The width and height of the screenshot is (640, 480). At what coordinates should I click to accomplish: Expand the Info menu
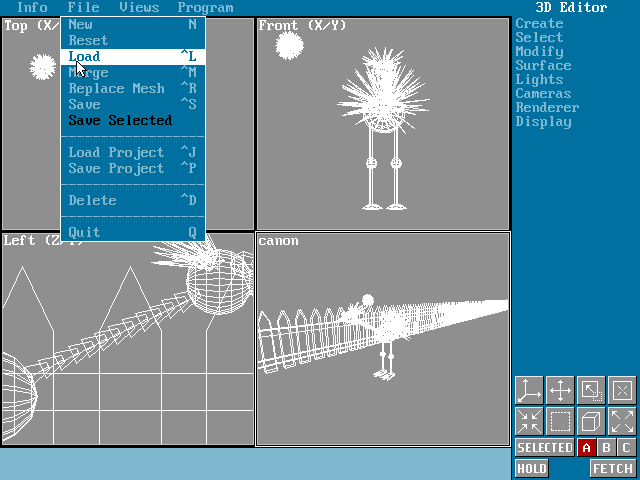(x=32, y=8)
